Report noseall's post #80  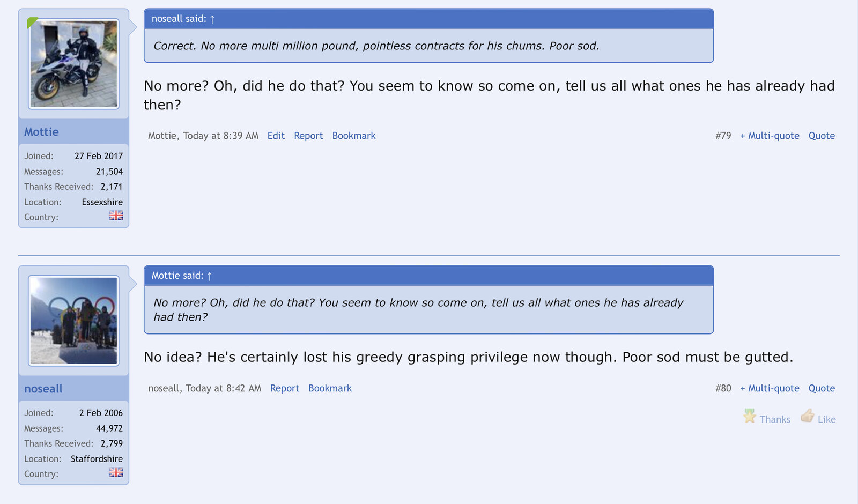click(285, 389)
